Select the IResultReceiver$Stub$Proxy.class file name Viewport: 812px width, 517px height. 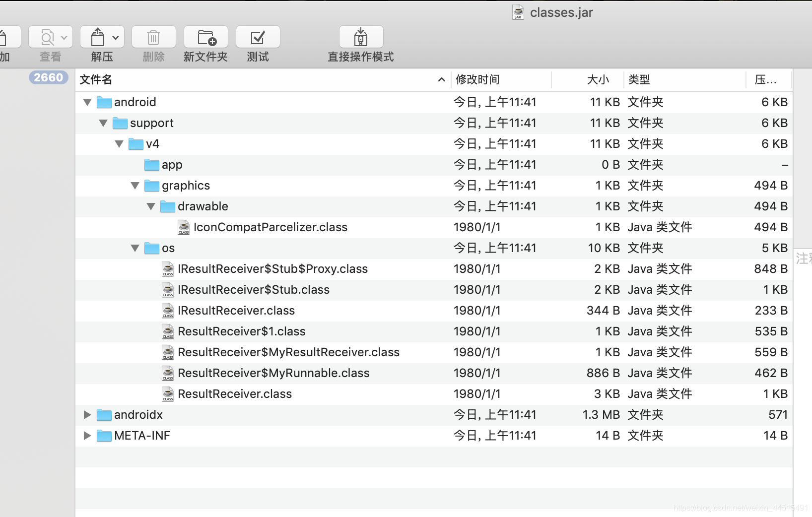272,269
